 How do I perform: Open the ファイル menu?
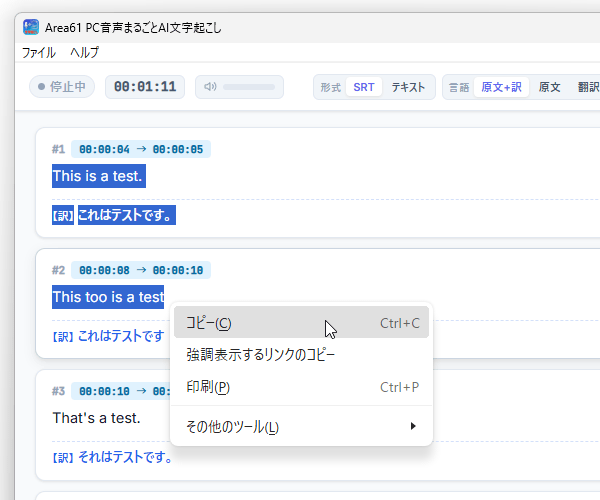point(39,52)
